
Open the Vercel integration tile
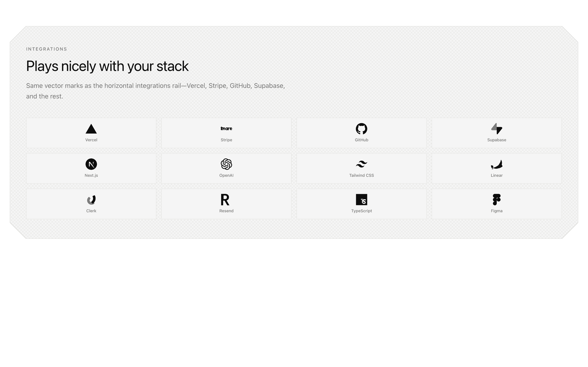(x=91, y=133)
